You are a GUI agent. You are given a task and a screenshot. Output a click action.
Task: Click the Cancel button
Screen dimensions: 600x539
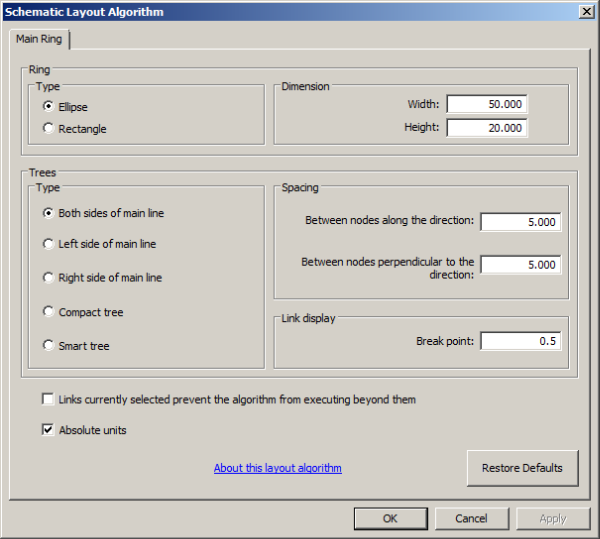pos(471,519)
